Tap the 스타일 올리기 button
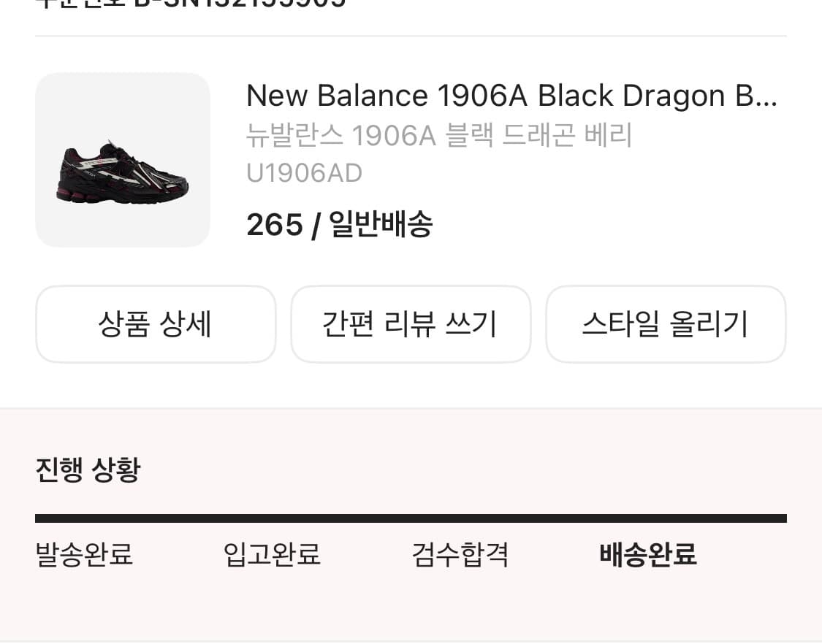 pyautogui.click(x=666, y=324)
